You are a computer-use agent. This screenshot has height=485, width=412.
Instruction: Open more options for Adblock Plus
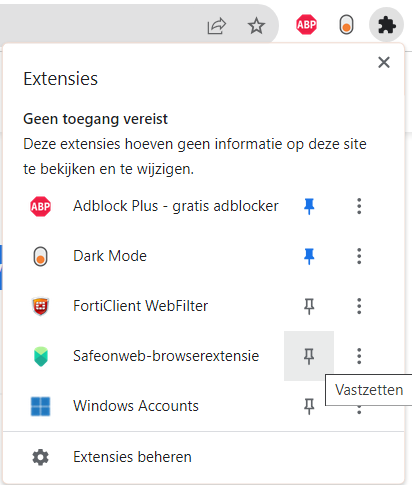[x=359, y=206]
